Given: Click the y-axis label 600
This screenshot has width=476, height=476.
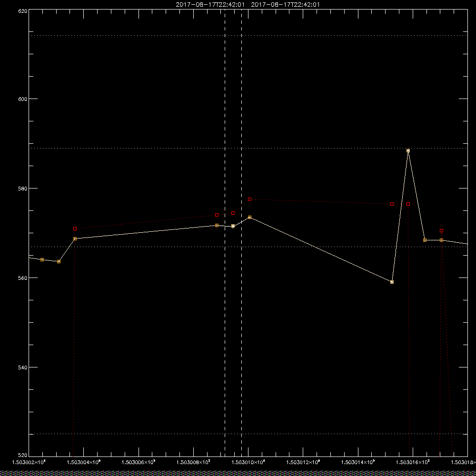Looking at the screenshot, I should pos(23,99).
